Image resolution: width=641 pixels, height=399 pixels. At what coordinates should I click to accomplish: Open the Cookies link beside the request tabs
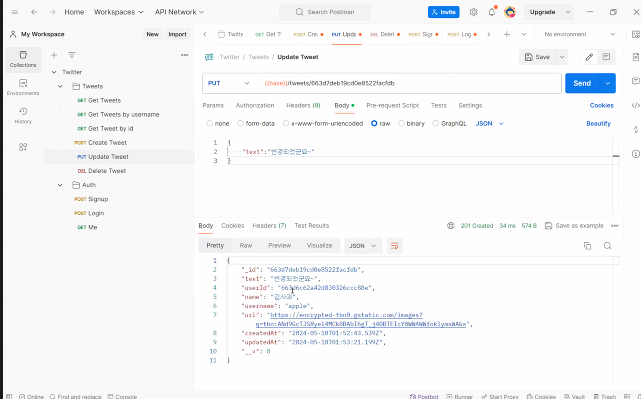[601, 105]
